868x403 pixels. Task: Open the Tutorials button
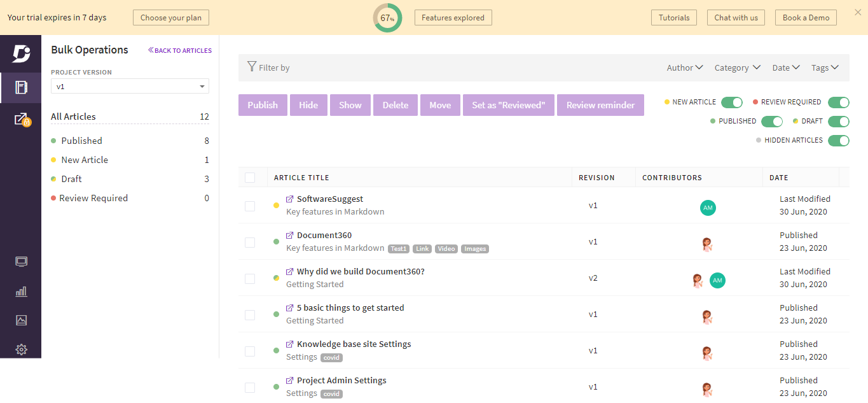pos(674,18)
